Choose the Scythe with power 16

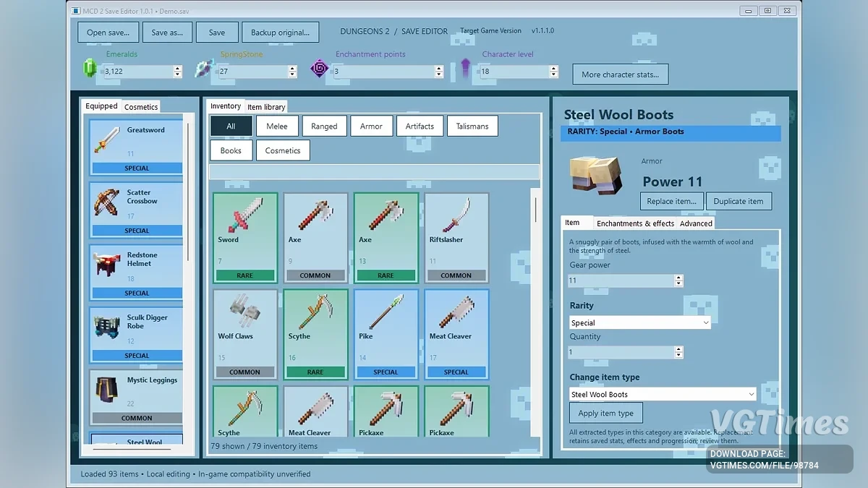coord(315,334)
